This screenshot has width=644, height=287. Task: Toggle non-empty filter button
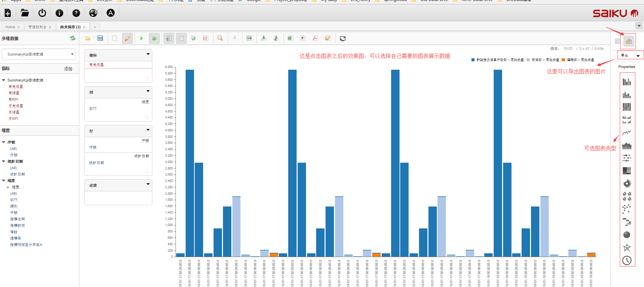[x=181, y=38]
